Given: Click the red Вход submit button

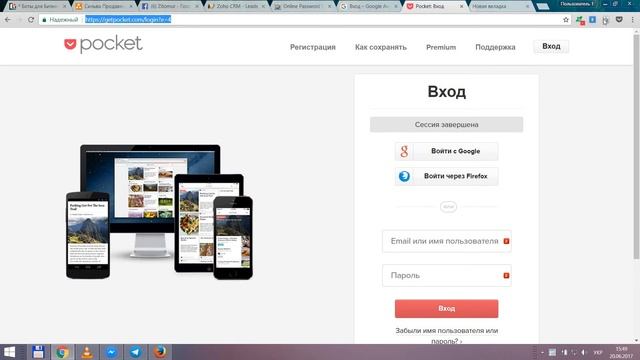Looking at the screenshot, I should [x=447, y=309].
